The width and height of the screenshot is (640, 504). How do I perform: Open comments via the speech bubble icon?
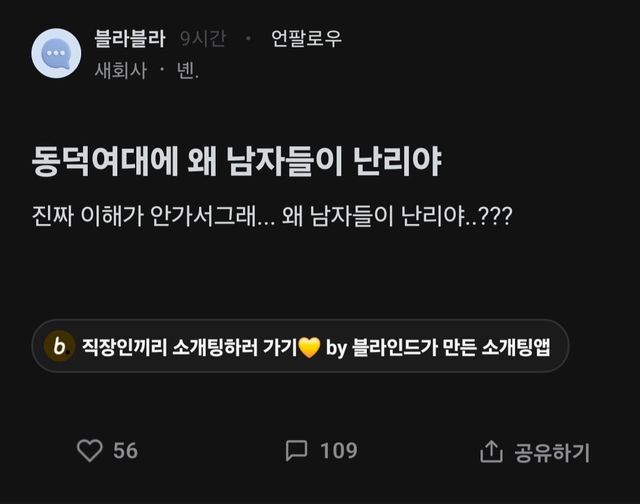(296, 451)
